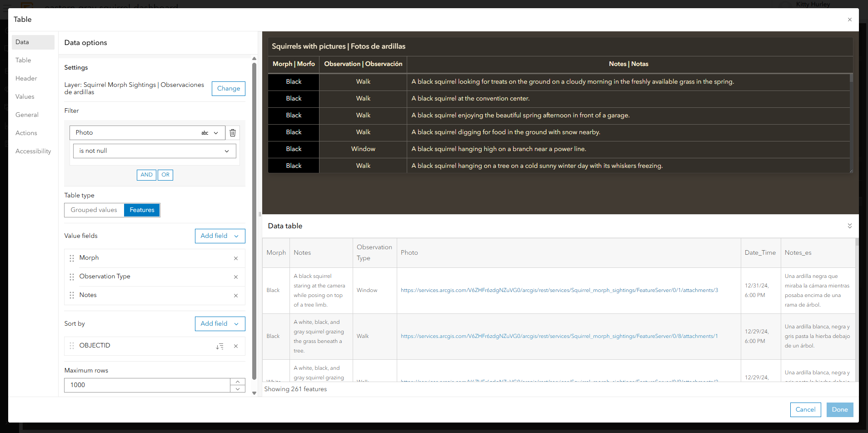This screenshot has height=433, width=868.
Task: Switch to the Data tab
Action: (x=33, y=42)
